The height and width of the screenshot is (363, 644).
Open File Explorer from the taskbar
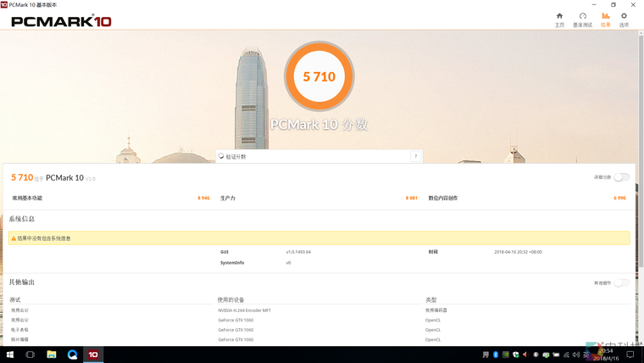coord(52,355)
